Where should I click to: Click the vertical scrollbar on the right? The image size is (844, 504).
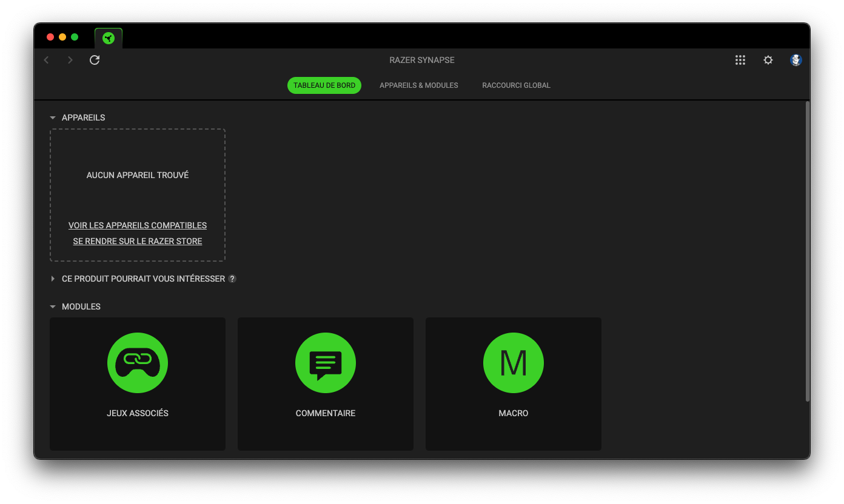point(807,251)
